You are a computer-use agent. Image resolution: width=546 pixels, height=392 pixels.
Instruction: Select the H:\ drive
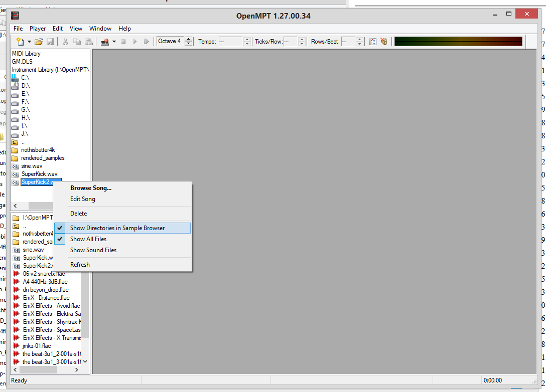point(26,118)
